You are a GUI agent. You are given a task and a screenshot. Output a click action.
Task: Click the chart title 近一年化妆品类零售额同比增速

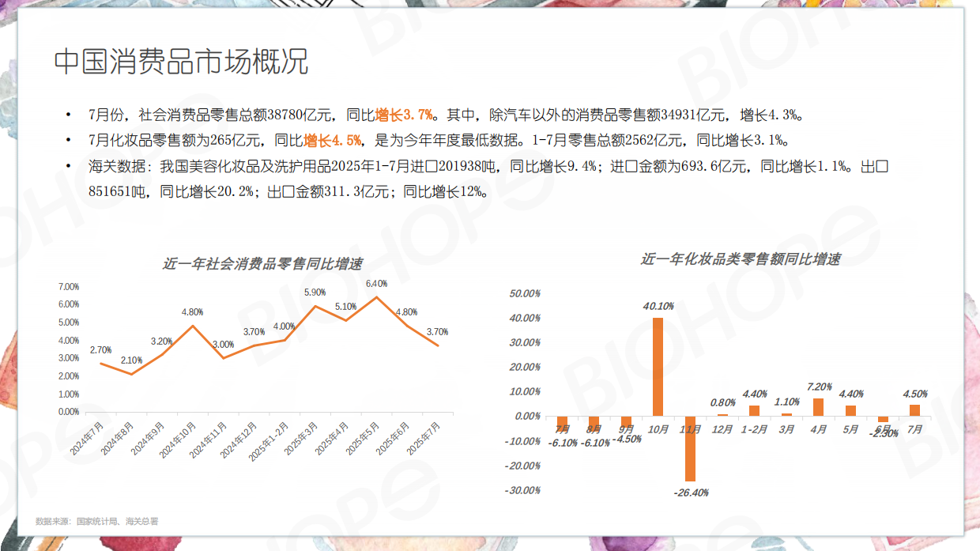tap(741, 259)
